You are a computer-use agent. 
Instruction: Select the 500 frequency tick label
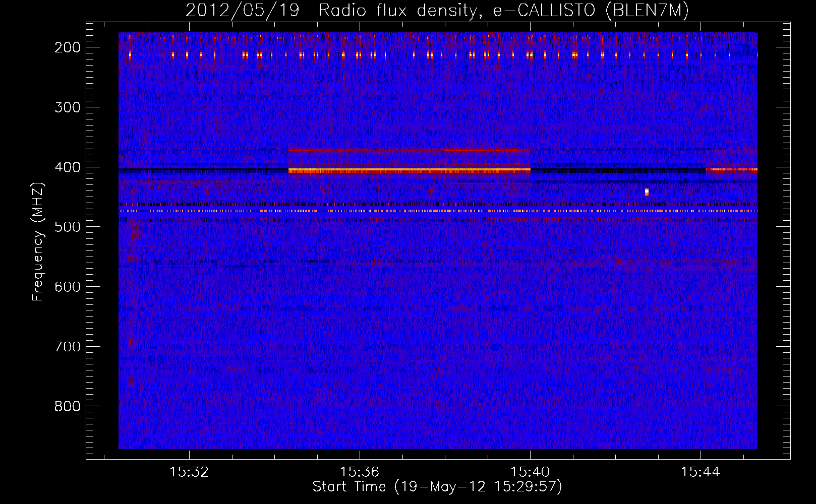click(x=67, y=227)
